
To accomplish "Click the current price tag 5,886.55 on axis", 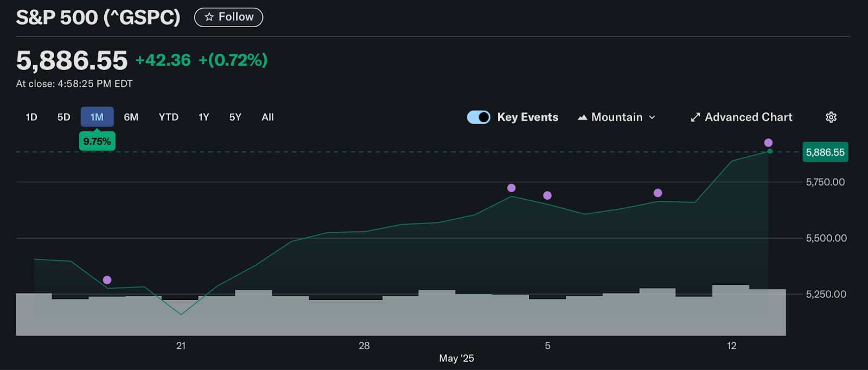I will tap(825, 152).
